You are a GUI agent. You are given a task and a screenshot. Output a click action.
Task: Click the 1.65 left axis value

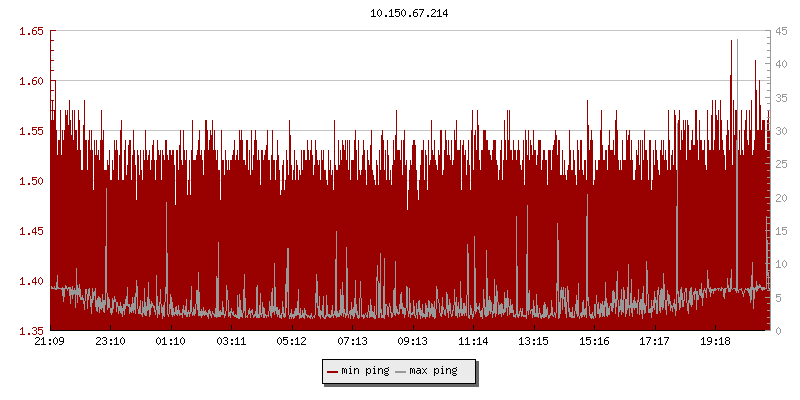(x=32, y=31)
